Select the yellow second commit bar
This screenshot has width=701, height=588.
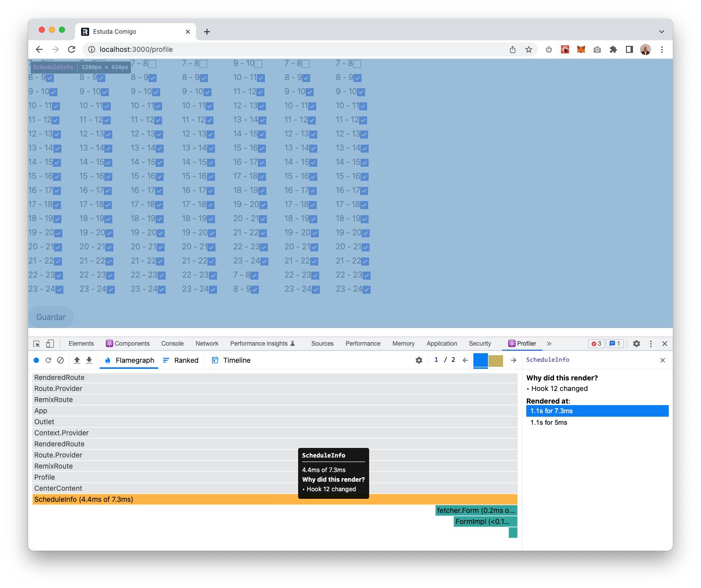coord(496,360)
